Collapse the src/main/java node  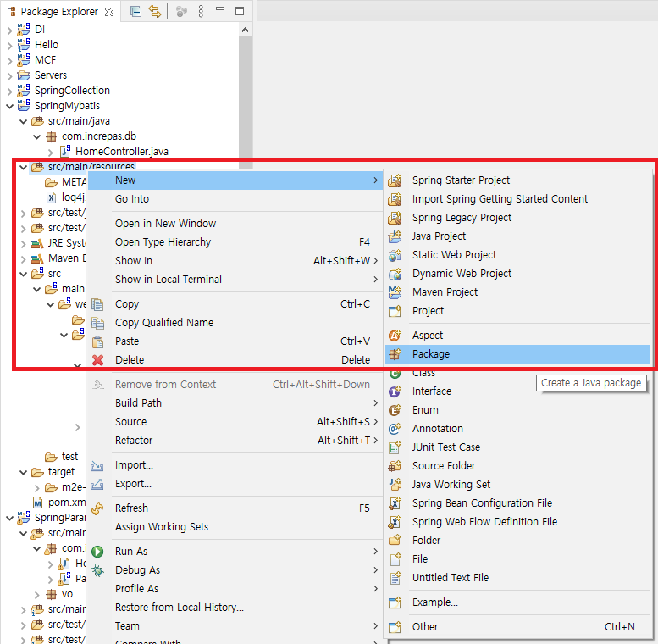(23, 122)
